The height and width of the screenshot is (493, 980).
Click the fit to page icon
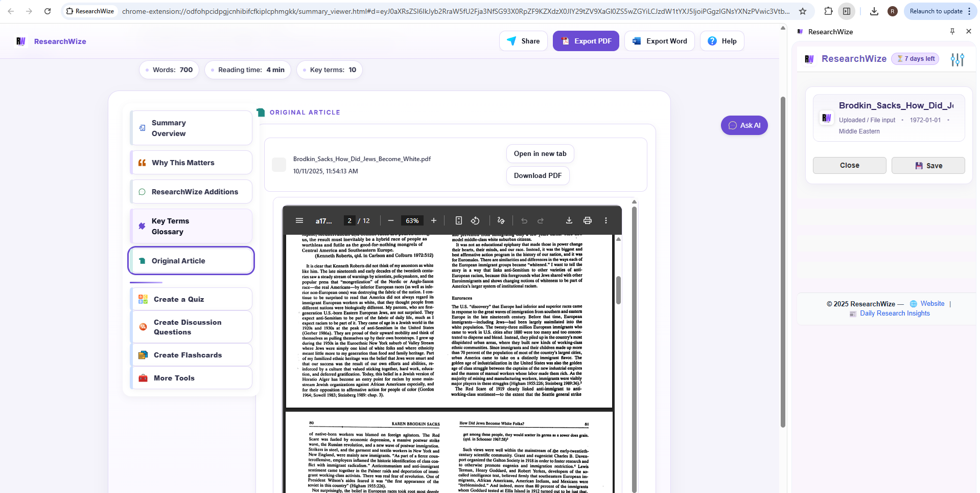pyautogui.click(x=459, y=220)
